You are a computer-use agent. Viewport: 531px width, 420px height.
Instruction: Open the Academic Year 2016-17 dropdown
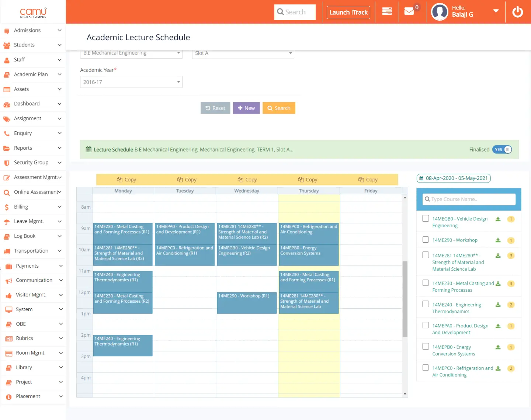131,82
